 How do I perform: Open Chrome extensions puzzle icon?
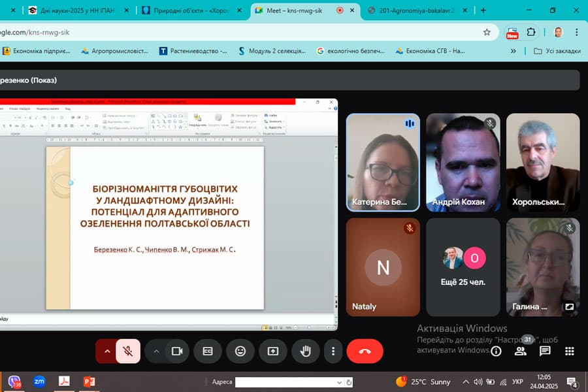pos(531,32)
